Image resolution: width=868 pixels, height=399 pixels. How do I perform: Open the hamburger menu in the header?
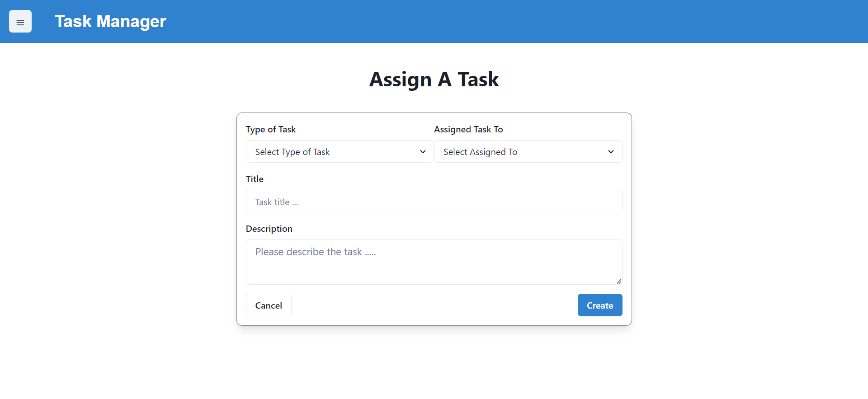[x=20, y=21]
